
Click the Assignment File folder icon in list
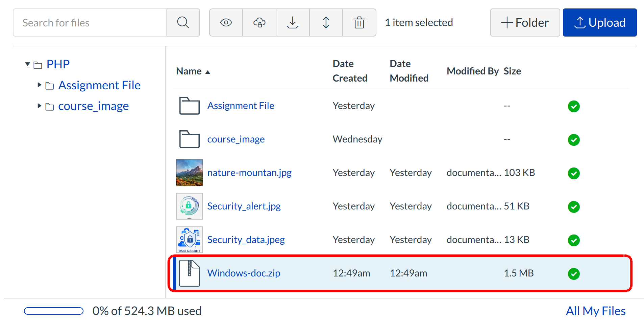click(x=189, y=106)
